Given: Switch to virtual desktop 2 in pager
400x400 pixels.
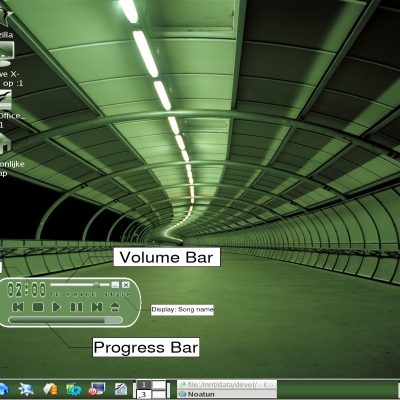Looking at the screenshot, I should [159, 385].
